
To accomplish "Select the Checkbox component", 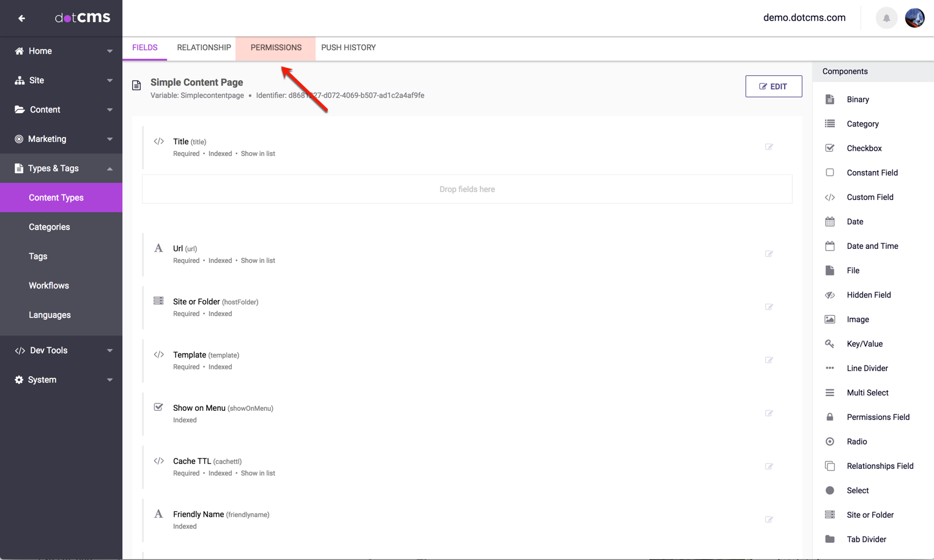I will coord(863,148).
